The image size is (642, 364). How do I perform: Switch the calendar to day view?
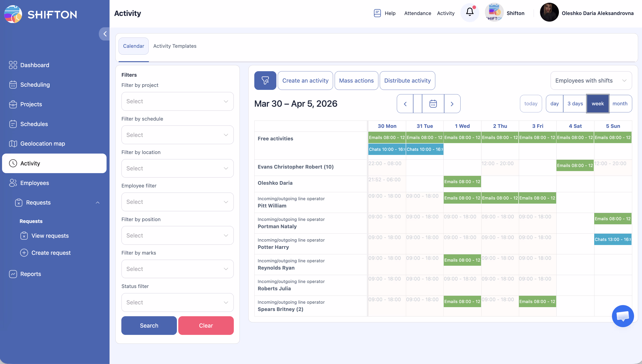[554, 104]
